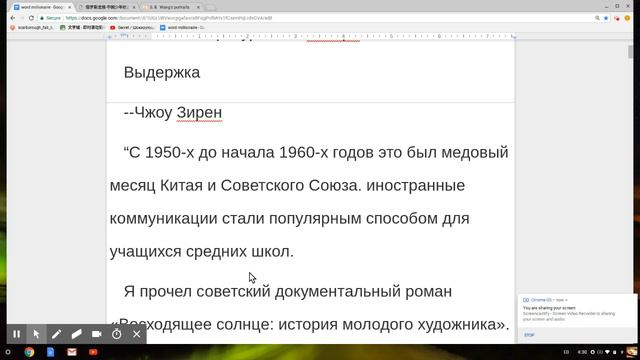Open the word millionaire bookmark
The image size is (640, 360).
[182, 27]
